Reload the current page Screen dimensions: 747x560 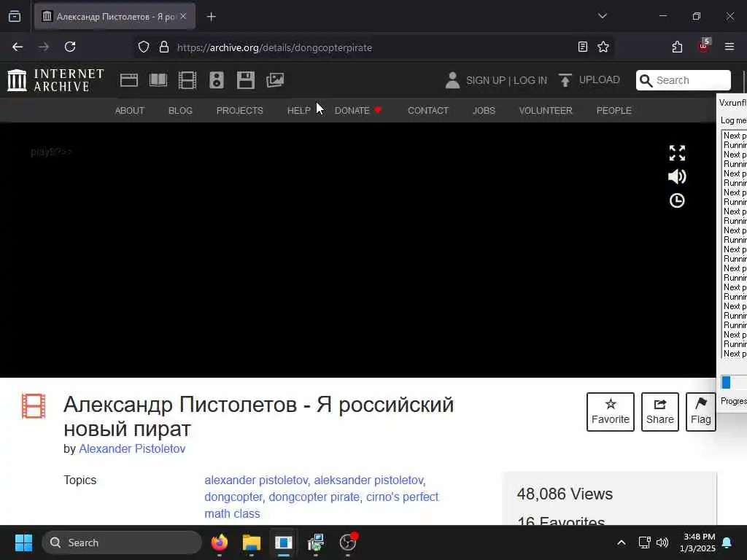click(x=70, y=47)
